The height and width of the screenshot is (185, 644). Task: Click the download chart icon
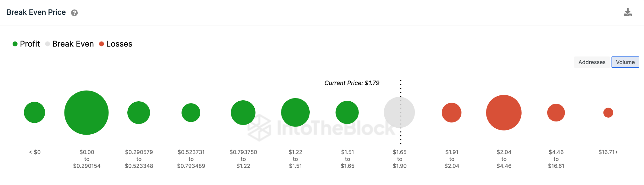pos(628,13)
